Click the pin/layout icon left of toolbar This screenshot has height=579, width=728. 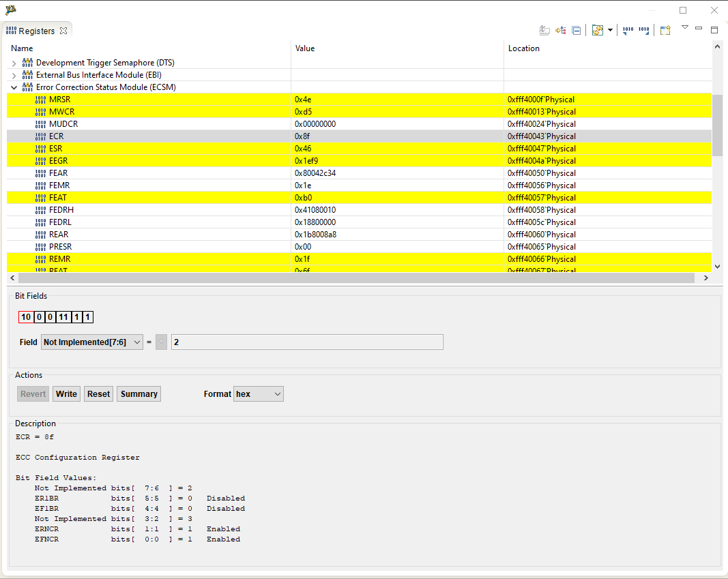[x=544, y=30]
